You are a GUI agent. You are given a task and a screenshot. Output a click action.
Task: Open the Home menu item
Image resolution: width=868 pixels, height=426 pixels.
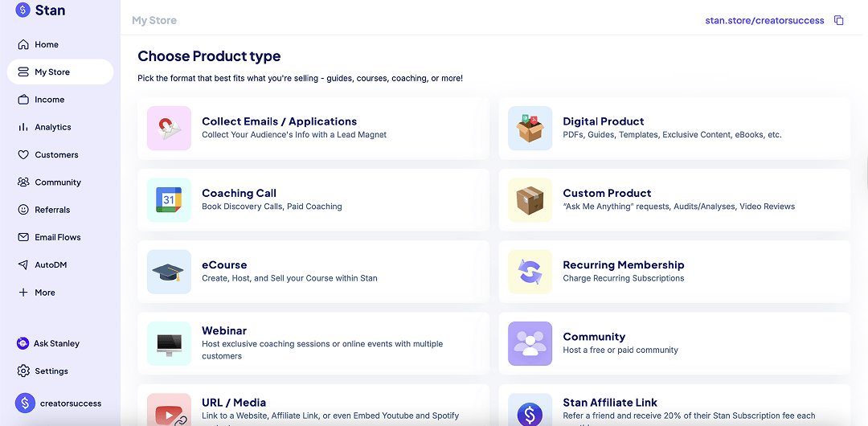click(x=59, y=44)
